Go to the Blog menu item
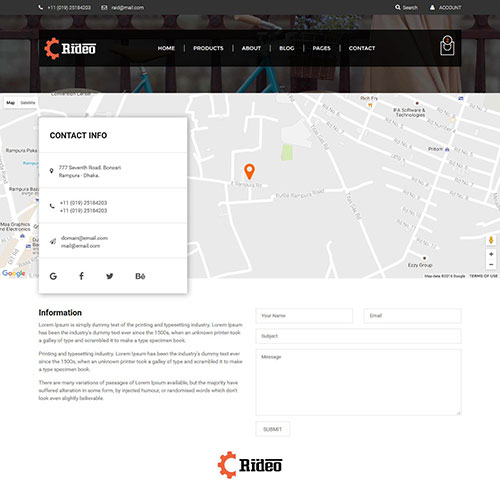The height and width of the screenshot is (480, 500). click(x=287, y=48)
